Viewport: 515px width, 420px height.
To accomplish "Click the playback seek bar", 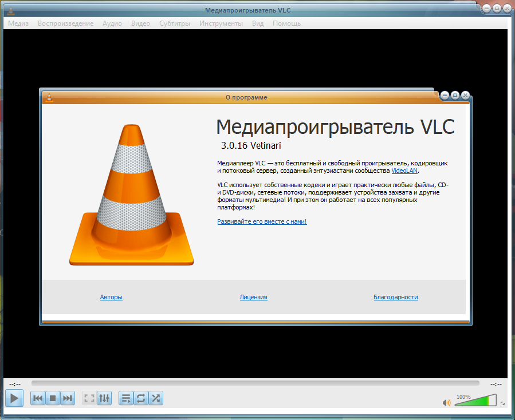I will point(255,383).
